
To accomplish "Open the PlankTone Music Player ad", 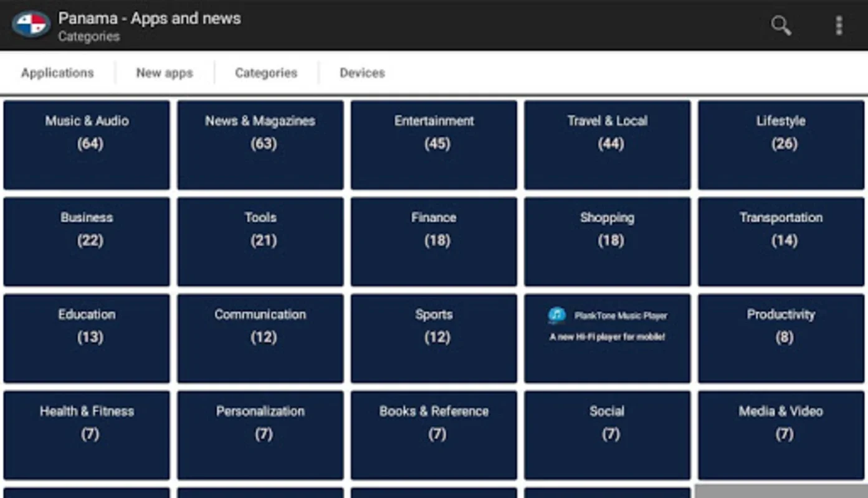I will [607, 339].
